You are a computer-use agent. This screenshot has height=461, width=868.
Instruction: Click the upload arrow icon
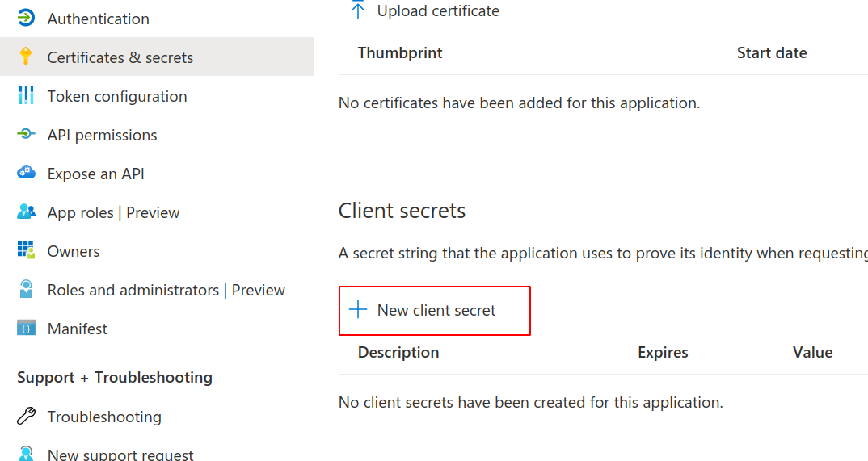(357, 10)
